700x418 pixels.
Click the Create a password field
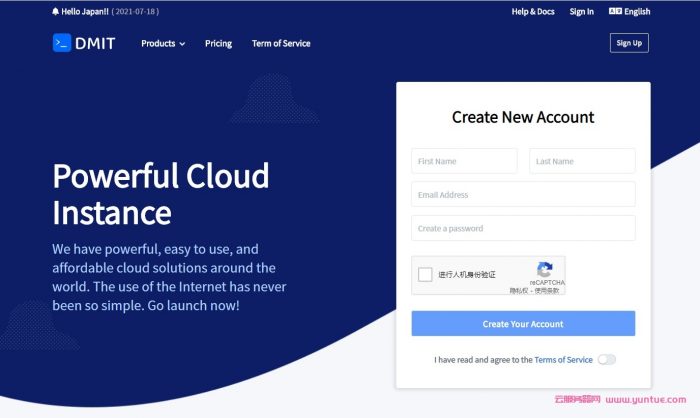(x=523, y=228)
